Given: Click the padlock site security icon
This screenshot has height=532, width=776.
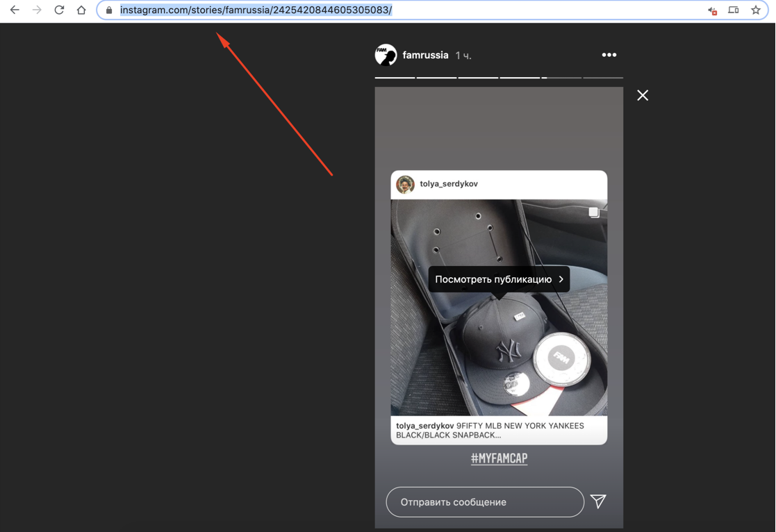Looking at the screenshot, I should click(109, 10).
